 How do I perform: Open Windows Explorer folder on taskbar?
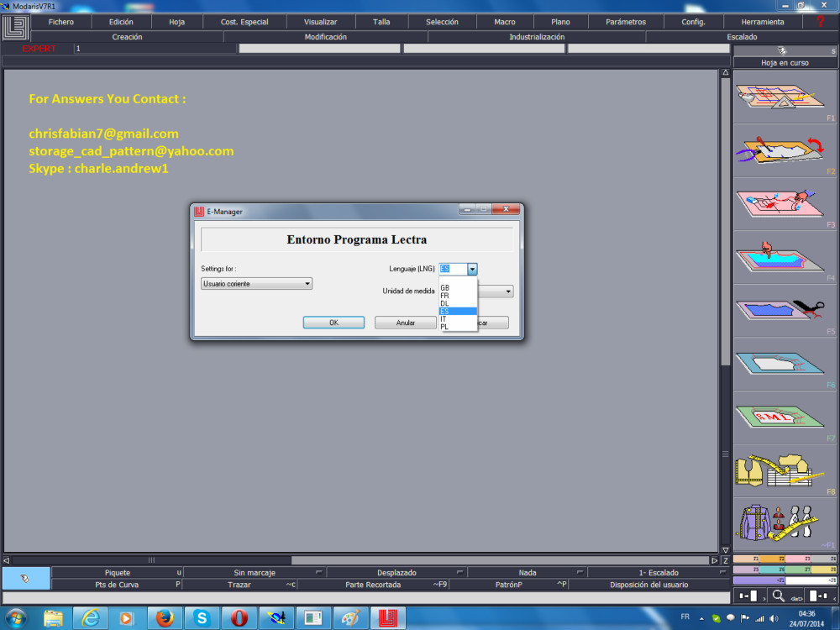(53, 618)
